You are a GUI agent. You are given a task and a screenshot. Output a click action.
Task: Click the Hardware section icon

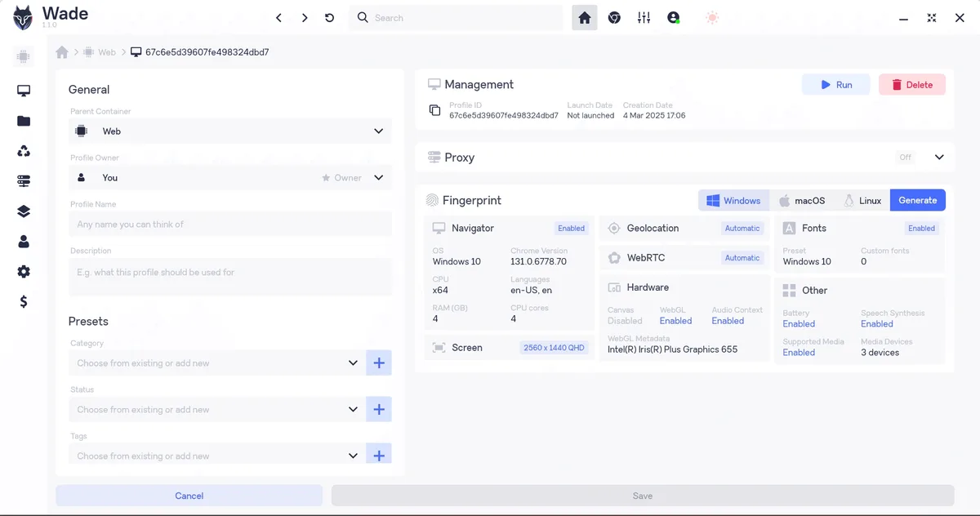pyautogui.click(x=614, y=287)
